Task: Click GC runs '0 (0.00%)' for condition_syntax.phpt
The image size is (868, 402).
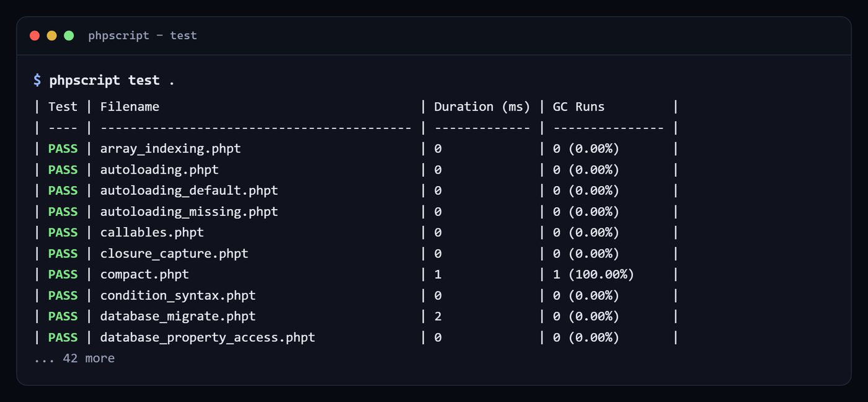Action: (x=586, y=295)
